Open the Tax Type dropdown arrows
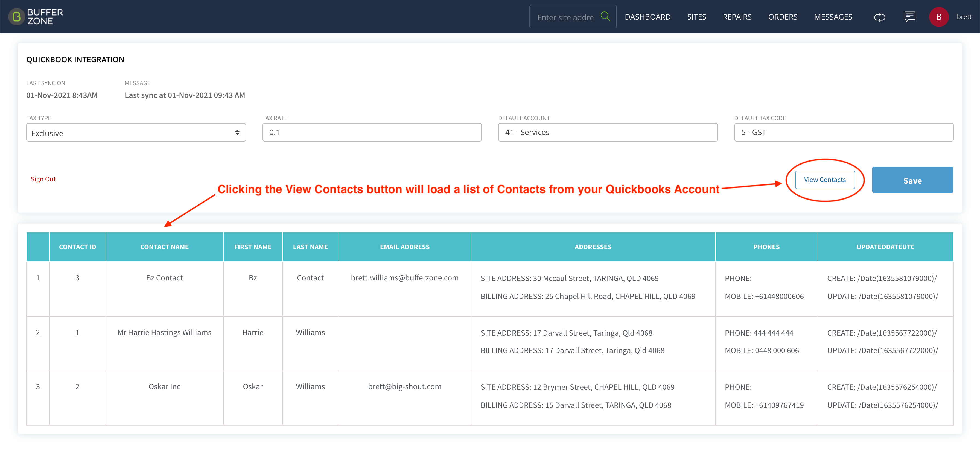 (x=237, y=132)
